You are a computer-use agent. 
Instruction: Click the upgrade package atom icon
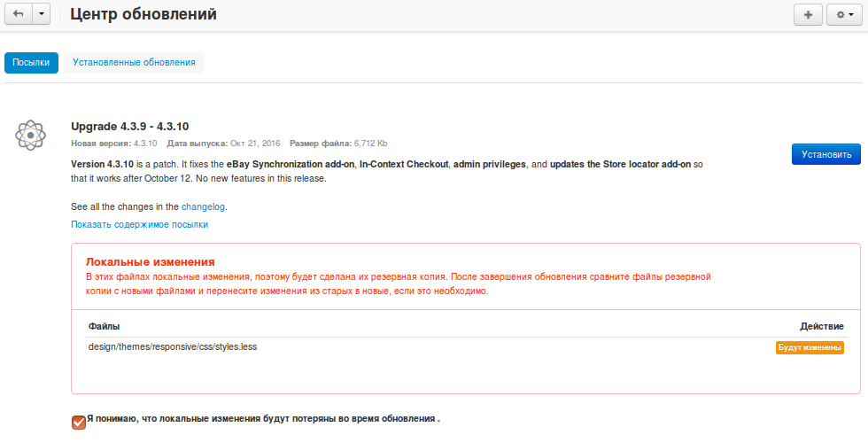[x=30, y=135]
